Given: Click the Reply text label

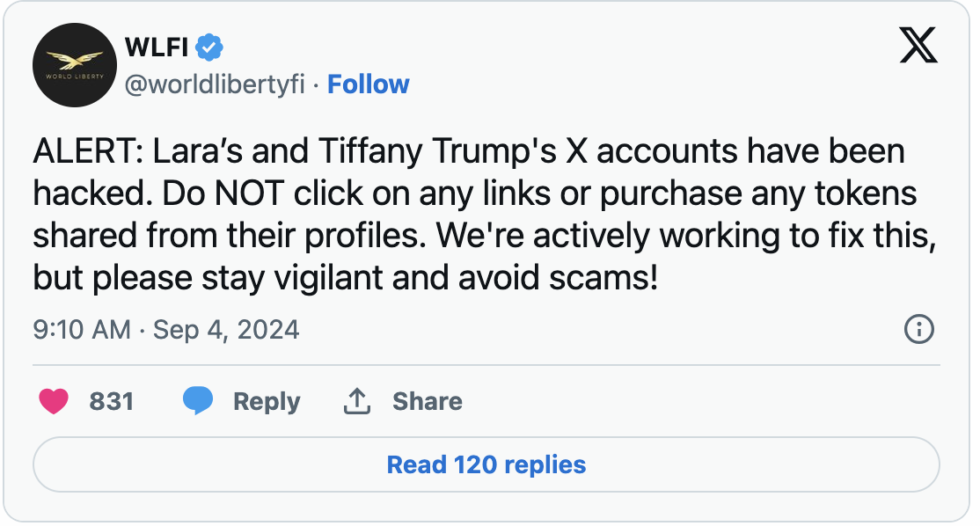Looking at the screenshot, I should [x=267, y=402].
